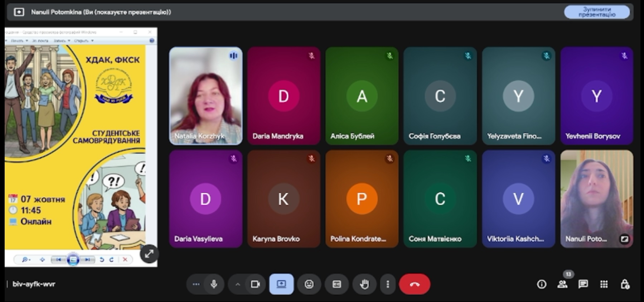The width and height of the screenshot is (644, 302).
Task: Open the photo viewer zoom dropdown
Action: (26, 259)
